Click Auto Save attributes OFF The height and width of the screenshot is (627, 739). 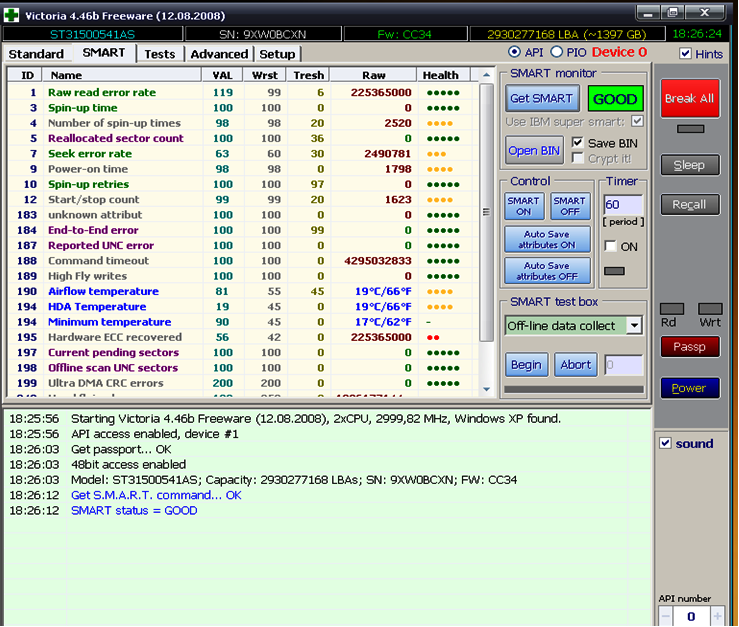point(547,271)
